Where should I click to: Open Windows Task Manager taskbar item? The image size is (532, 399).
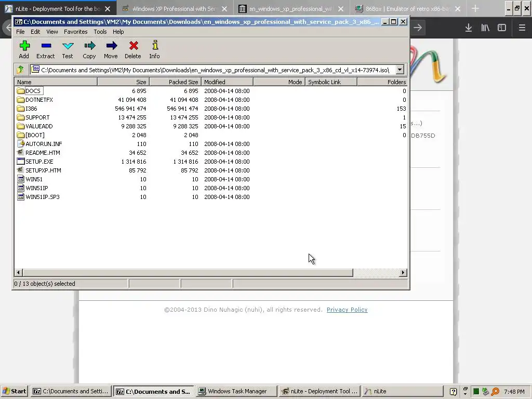coord(236,391)
